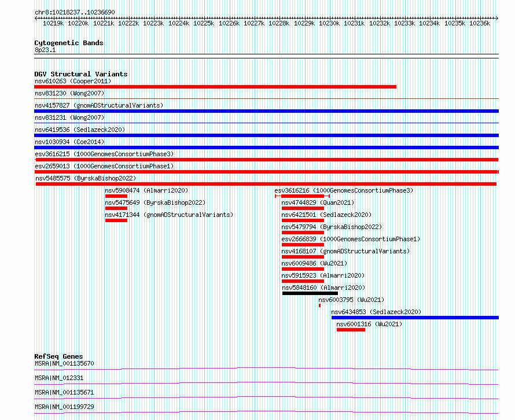The image size is (515, 420).
Task: Open nsv6434853 (Sedlazeck2020) label
Action: pos(376,312)
